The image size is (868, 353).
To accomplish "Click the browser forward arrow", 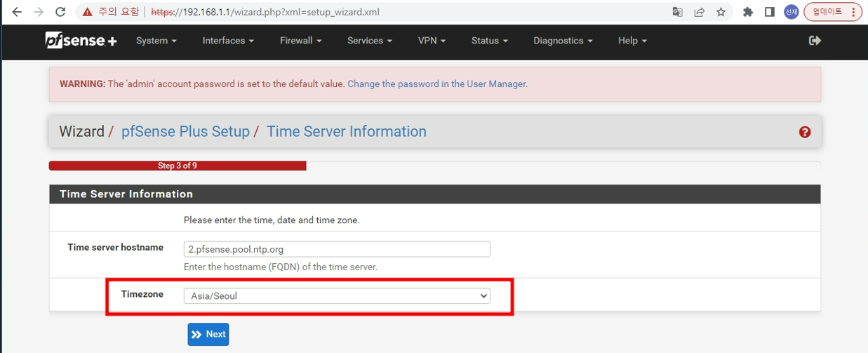I will pos(39,12).
